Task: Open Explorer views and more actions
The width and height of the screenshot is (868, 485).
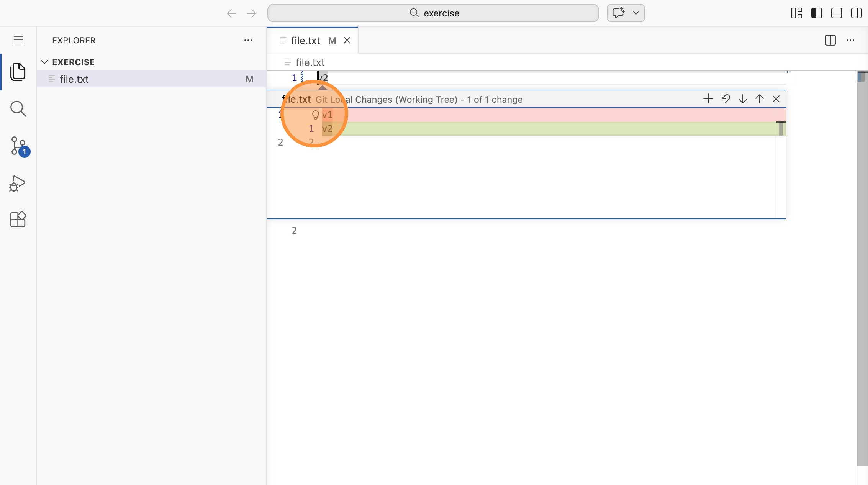Action: point(248,40)
